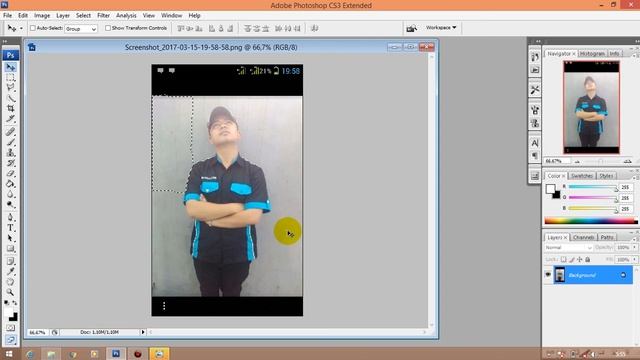The width and height of the screenshot is (640, 360).
Task: Select the Healing Brush tool
Action: click(11, 132)
